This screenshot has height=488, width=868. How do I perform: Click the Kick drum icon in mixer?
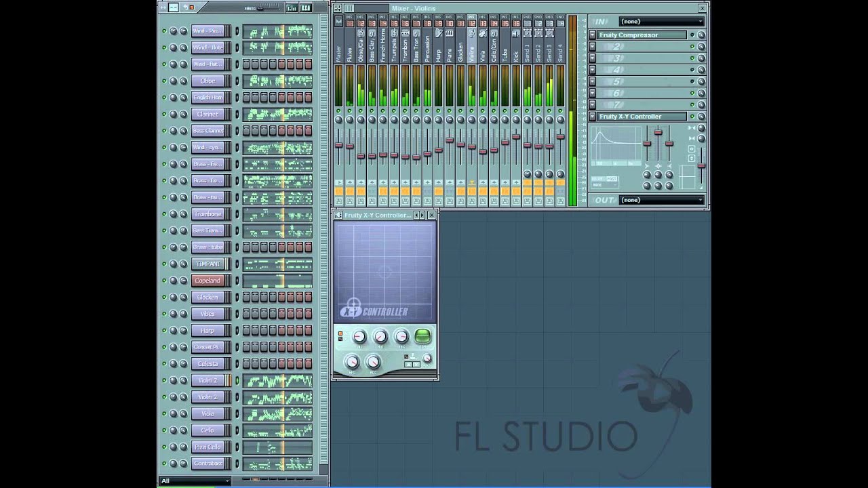tap(516, 33)
